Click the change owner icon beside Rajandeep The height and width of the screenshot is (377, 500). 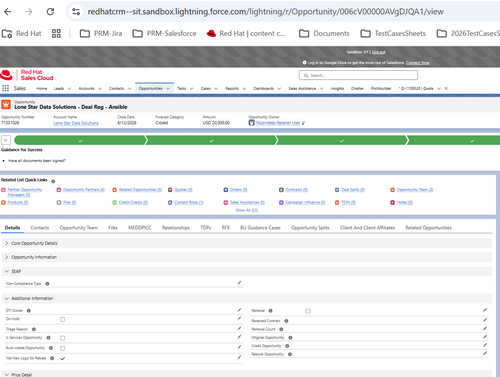303,123
